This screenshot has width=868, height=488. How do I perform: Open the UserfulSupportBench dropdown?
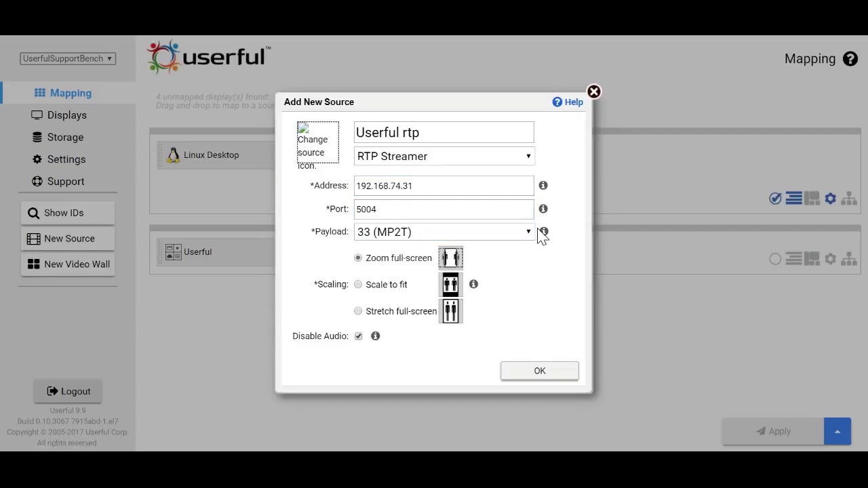(68, 58)
